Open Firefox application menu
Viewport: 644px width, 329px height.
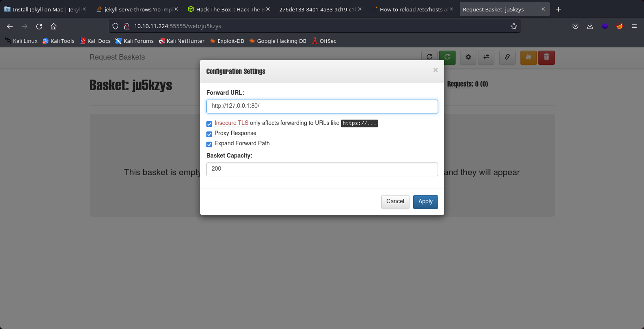coord(634,26)
